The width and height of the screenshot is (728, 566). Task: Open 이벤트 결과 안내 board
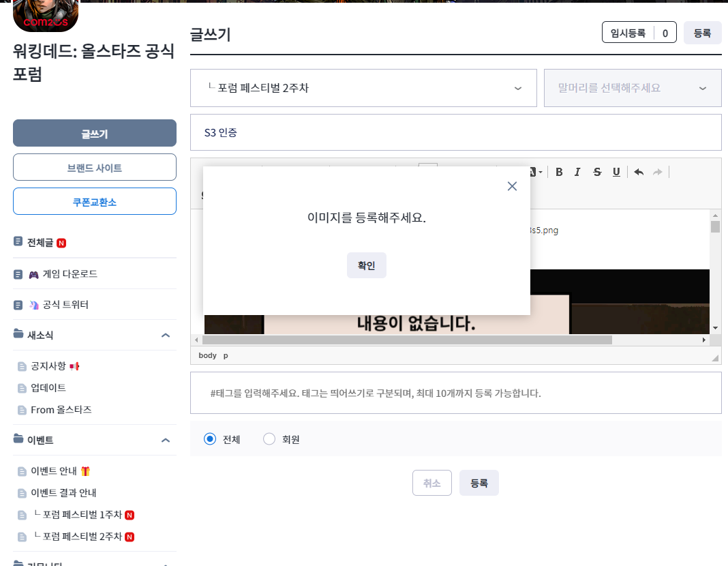(x=63, y=492)
